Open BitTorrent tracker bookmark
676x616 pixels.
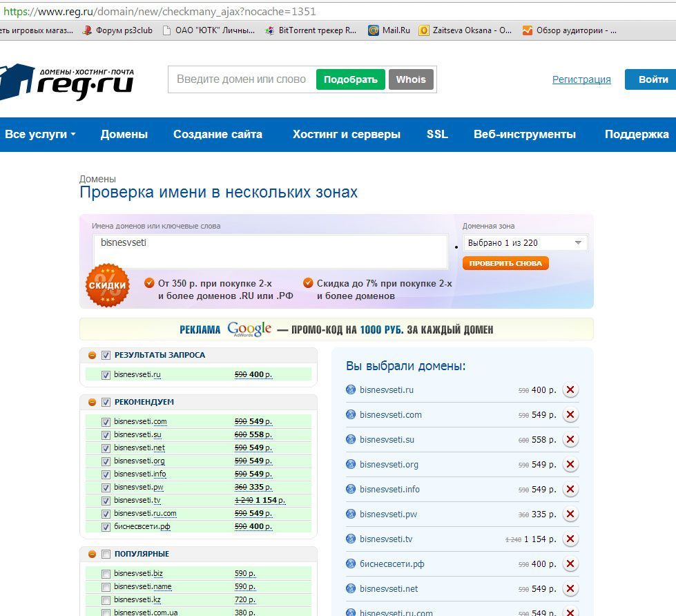point(311,30)
